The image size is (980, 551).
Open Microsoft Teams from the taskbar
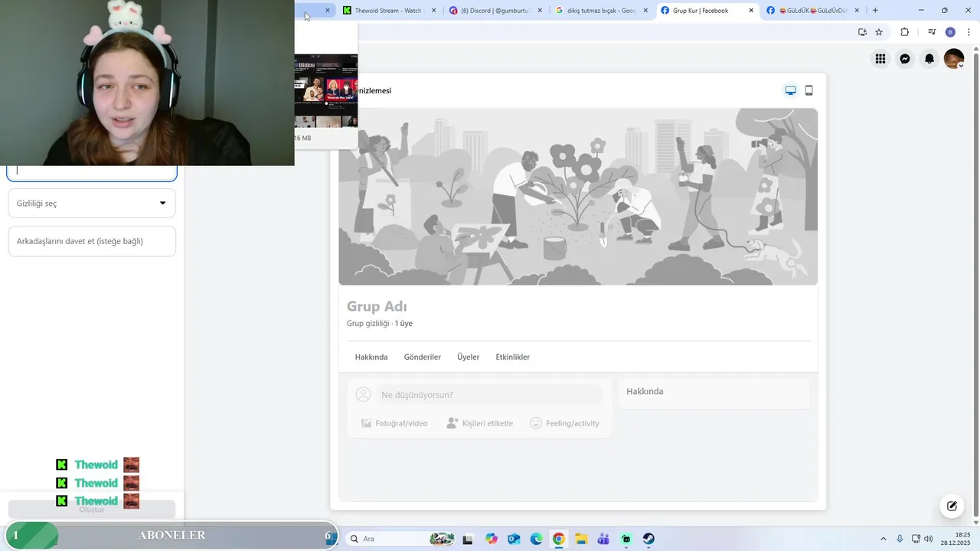603,539
